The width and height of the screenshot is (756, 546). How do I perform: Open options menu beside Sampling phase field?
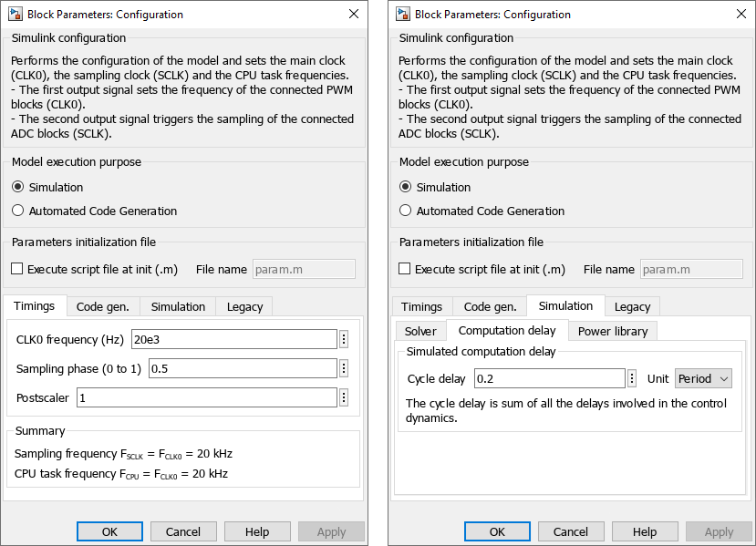pos(344,368)
